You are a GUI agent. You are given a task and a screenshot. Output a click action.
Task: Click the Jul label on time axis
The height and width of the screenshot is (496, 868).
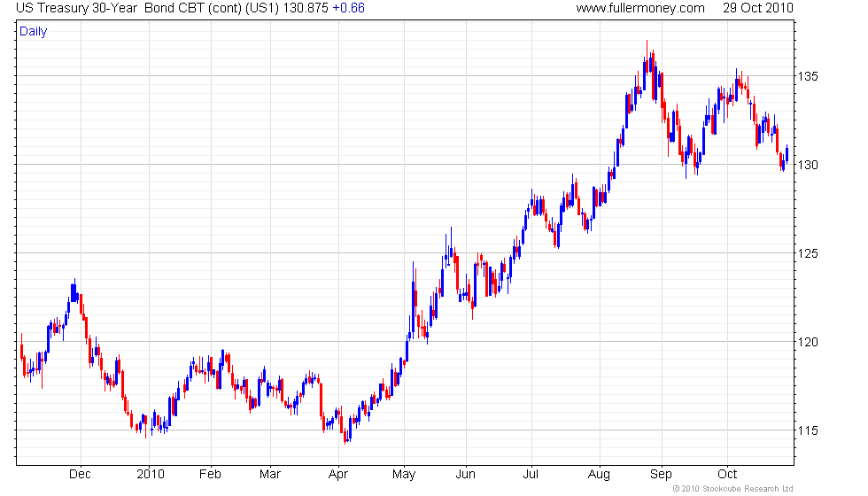531,475
